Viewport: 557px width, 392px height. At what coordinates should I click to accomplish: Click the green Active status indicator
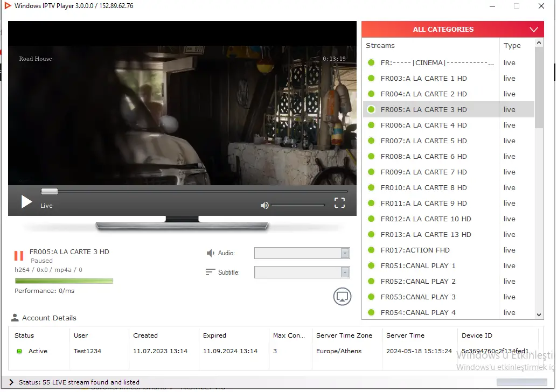point(19,352)
